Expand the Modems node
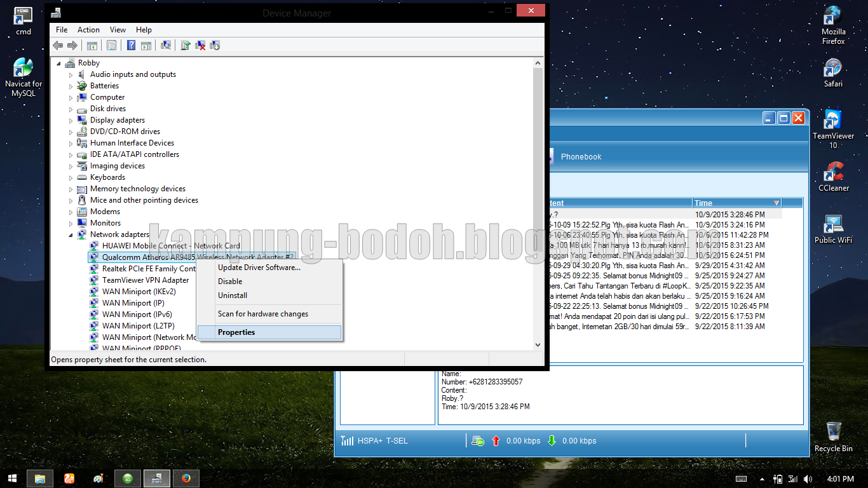The height and width of the screenshot is (488, 868). (x=71, y=212)
